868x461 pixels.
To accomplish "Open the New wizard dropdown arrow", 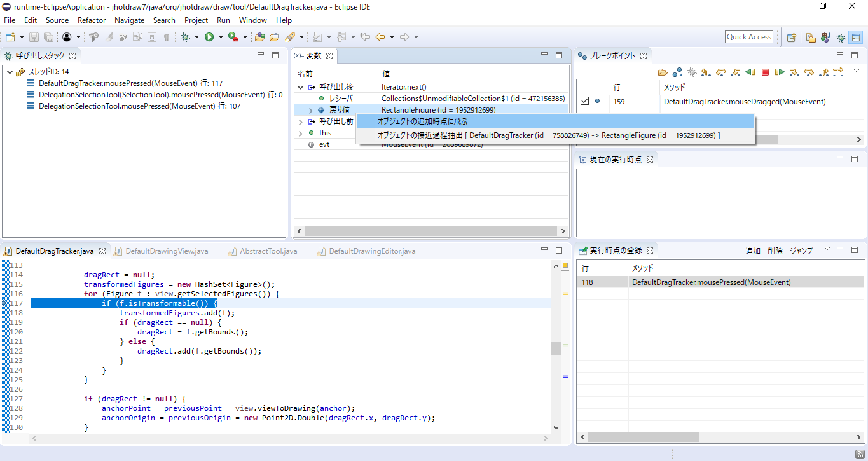I will (x=22, y=37).
